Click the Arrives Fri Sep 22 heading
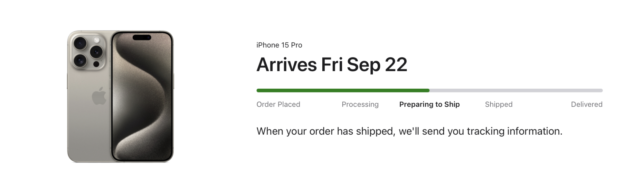The image size is (644, 187). click(x=332, y=65)
